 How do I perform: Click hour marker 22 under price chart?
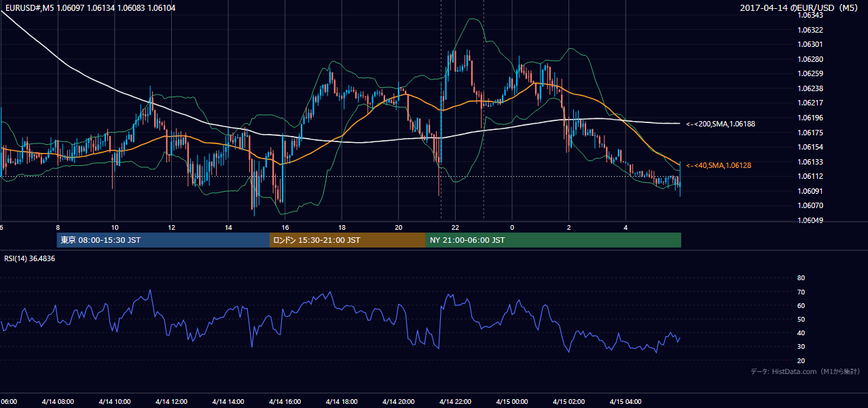coord(456,228)
